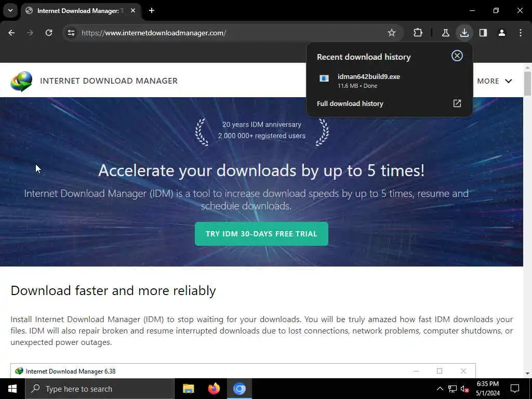This screenshot has height=399, width=532.
Task: Click the 'Accelerate your downloads' headline
Action: [x=261, y=170]
